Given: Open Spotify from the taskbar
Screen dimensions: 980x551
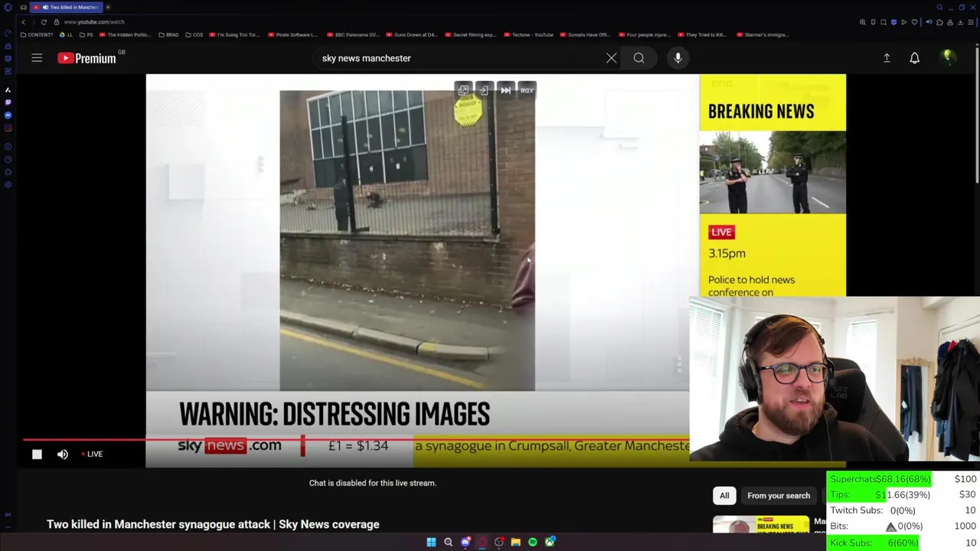Looking at the screenshot, I should tap(532, 542).
